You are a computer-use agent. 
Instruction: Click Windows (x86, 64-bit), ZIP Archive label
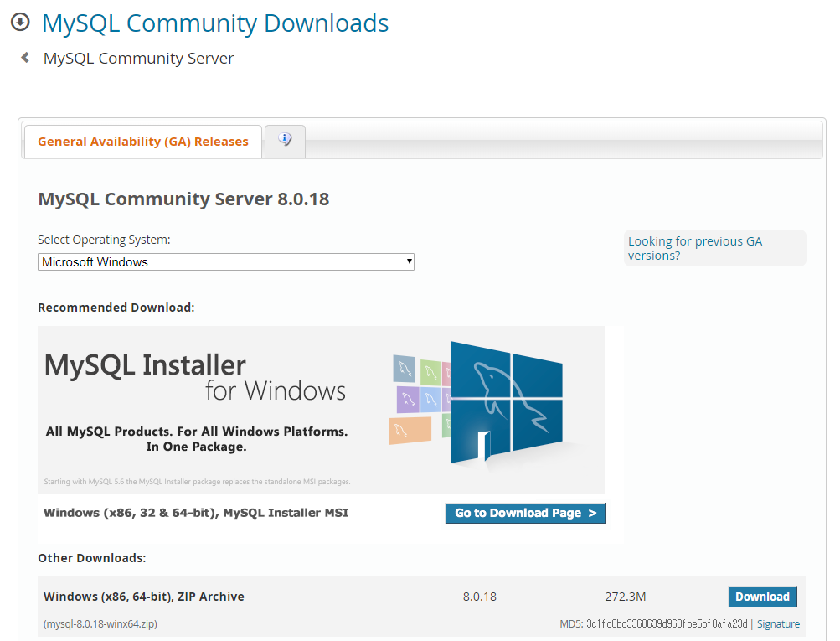tap(143, 597)
